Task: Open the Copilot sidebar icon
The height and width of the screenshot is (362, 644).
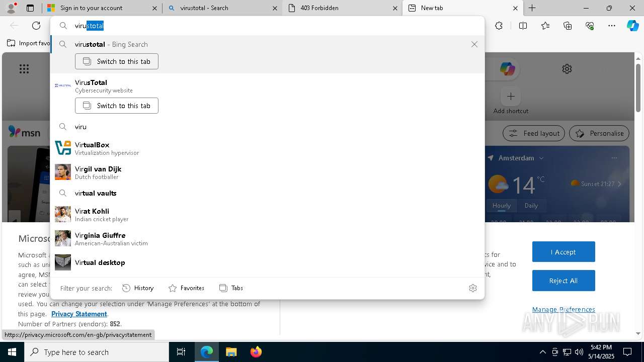Action: [x=632, y=26]
